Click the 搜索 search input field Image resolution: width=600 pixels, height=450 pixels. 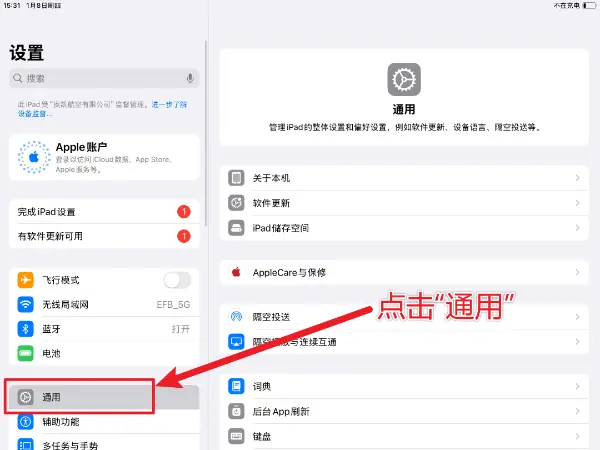(104, 78)
